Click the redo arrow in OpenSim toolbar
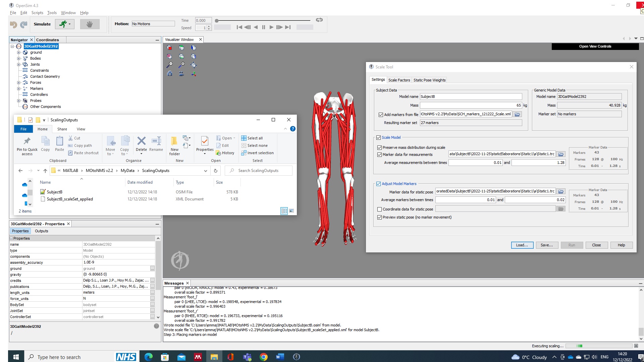This screenshot has height=362, width=644. pos(24,24)
